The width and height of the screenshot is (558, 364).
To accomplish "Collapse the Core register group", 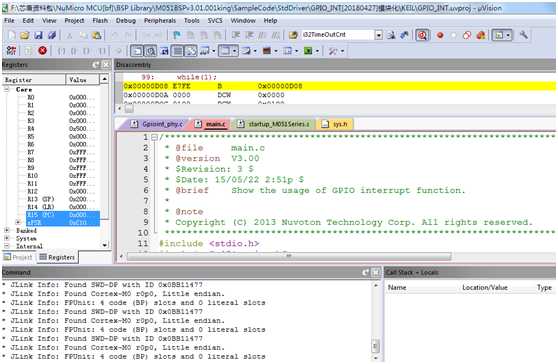I will (6, 89).
